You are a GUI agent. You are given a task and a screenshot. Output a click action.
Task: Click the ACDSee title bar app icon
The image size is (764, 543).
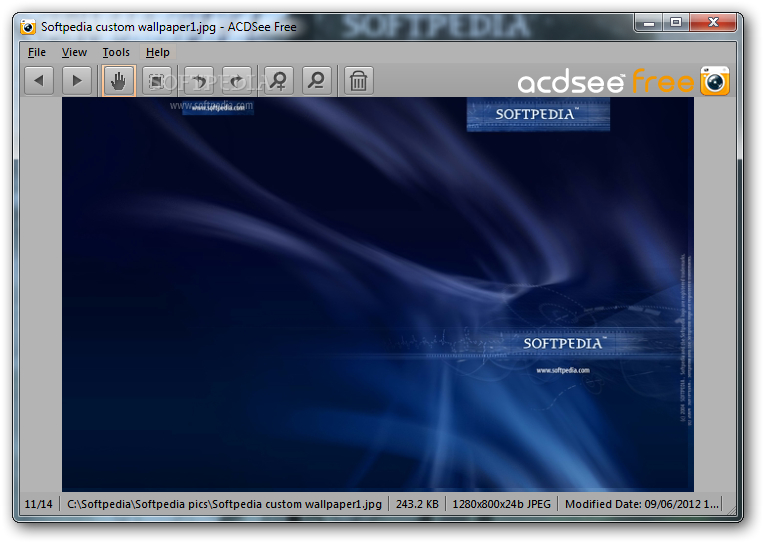tap(28, 27)
